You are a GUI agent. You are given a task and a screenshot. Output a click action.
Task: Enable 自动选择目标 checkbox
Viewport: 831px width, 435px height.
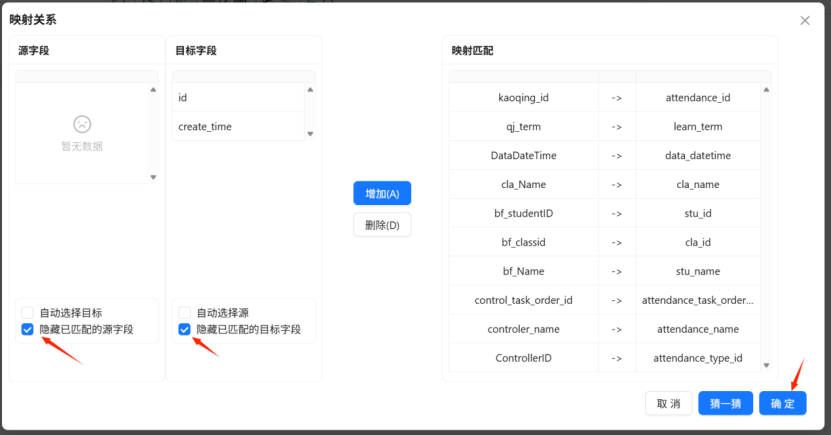click(x=28, y=313)
